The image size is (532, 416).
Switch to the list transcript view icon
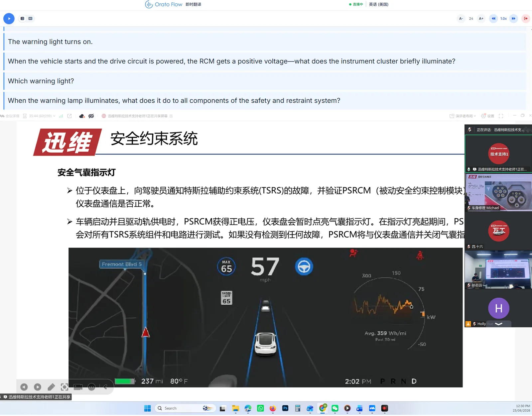point(22,19)
